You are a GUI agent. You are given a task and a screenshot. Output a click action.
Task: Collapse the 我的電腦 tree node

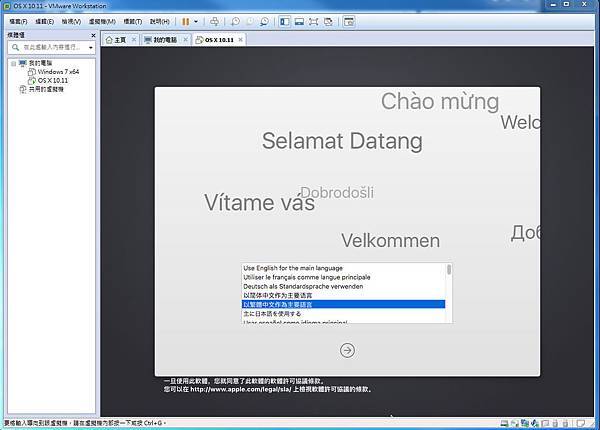(x=13, y=64)
